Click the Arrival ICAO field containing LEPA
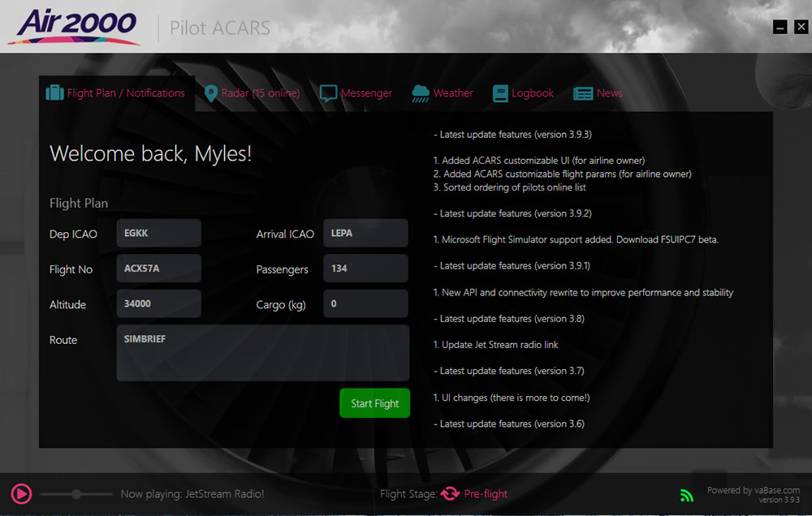 coord(365,233)
